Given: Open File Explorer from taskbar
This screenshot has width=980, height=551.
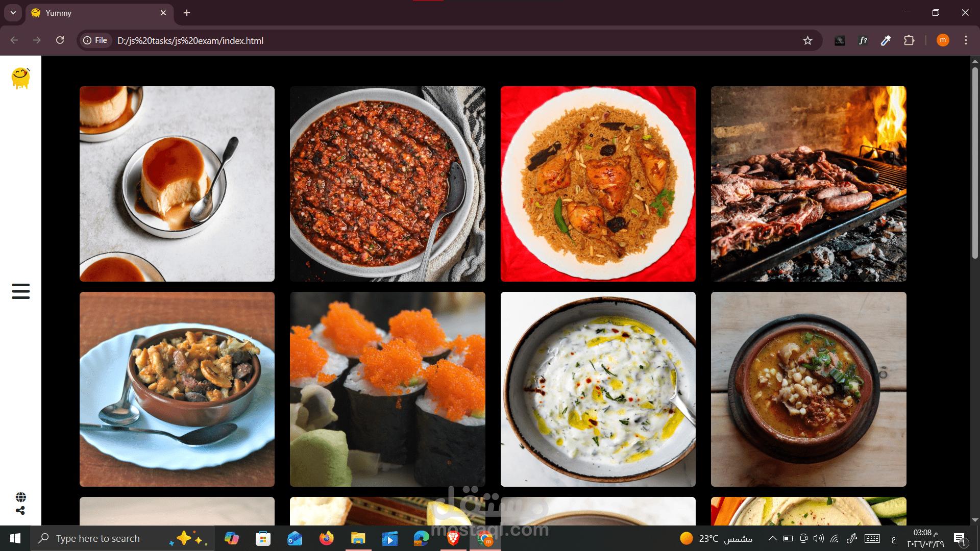Looking at the screenshot, I should tap(358, 538).
